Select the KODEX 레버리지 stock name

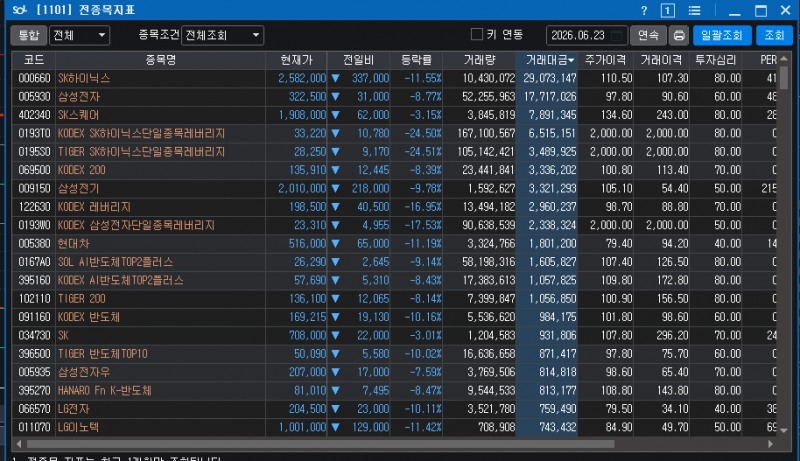[x=94, y=207]
